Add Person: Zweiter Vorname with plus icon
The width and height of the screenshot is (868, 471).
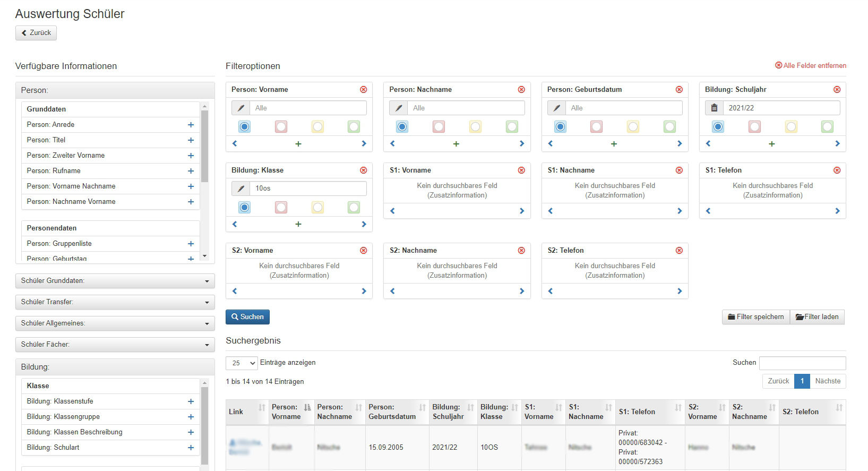(191, 156)
